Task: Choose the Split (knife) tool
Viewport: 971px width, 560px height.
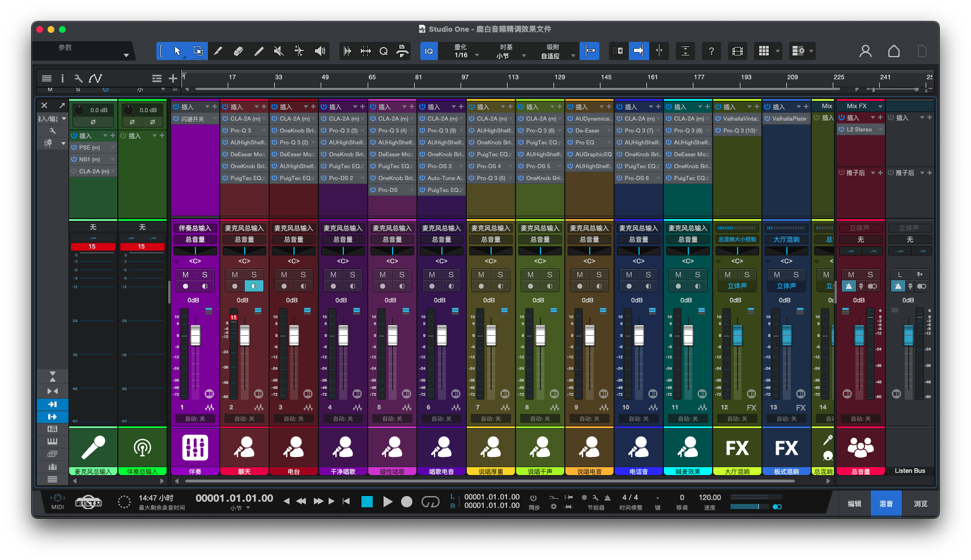Action: [x=218, y=51]
